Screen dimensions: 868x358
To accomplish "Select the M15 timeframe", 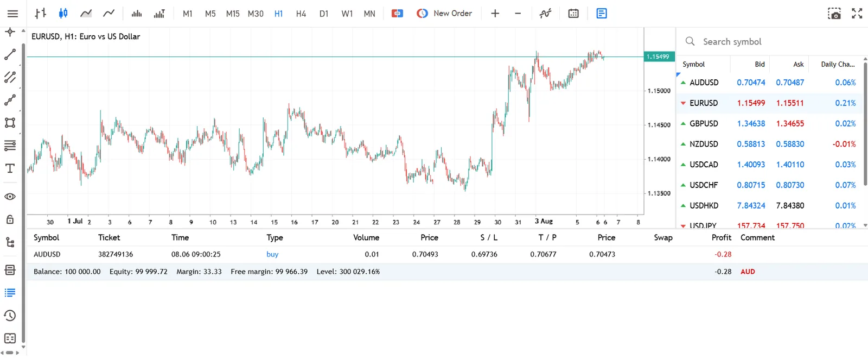I will 233,14.
